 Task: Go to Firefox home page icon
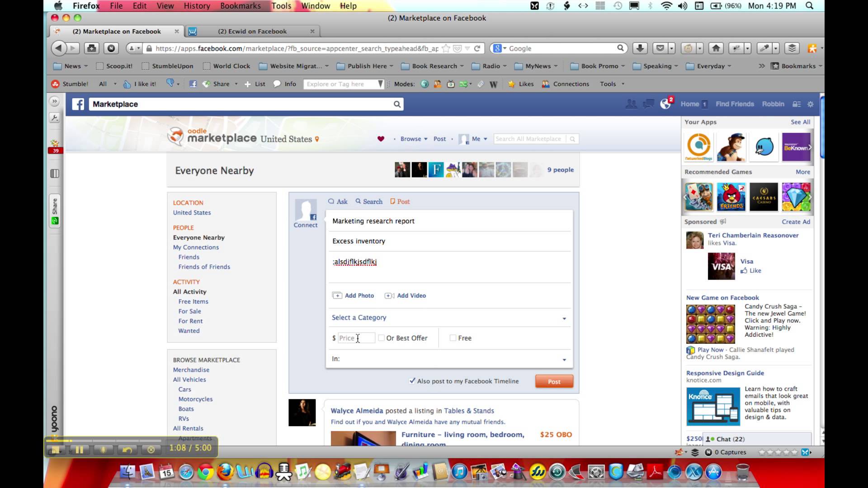pyautogui.click(x=716, y=48)
